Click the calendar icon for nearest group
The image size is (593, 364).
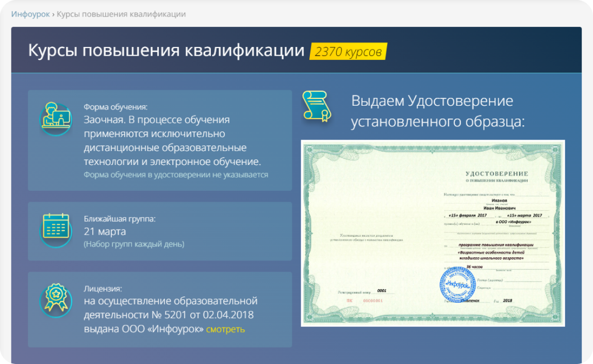pos(56,230)
